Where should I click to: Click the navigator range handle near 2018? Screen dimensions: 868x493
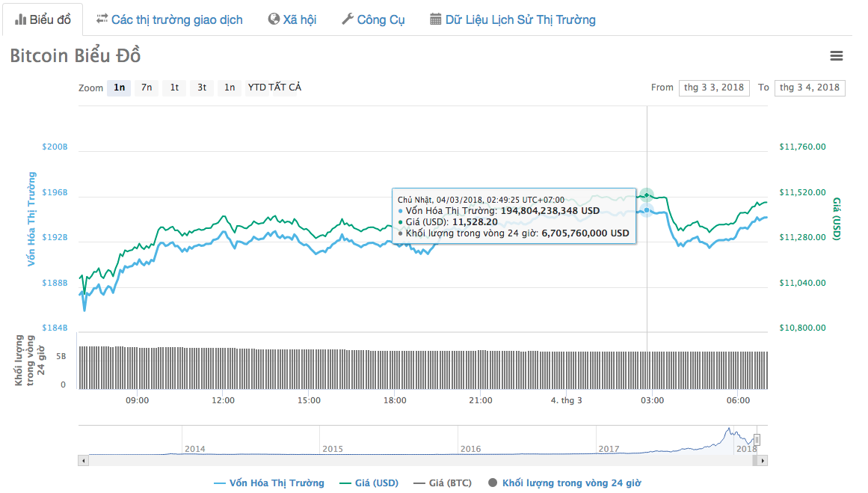click(757, 440)
